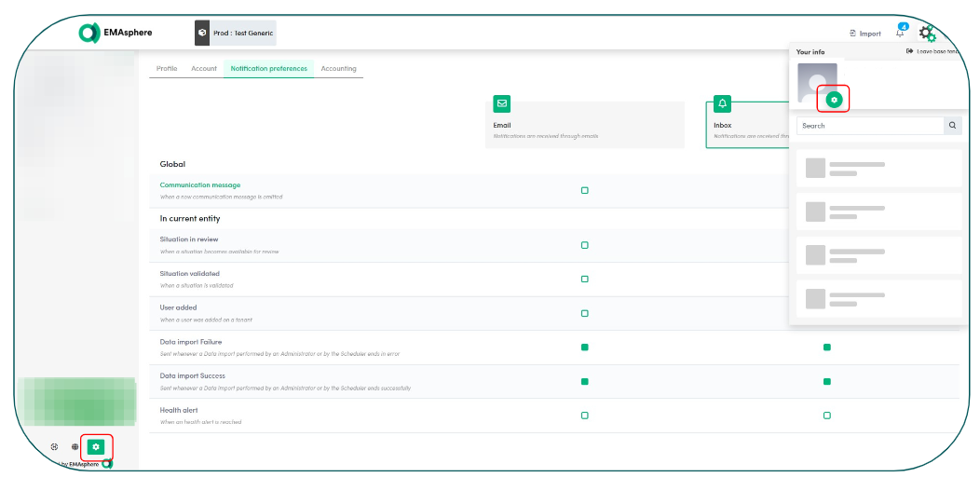Click the help icon left of the globe
980x491 pixels.
55,447
